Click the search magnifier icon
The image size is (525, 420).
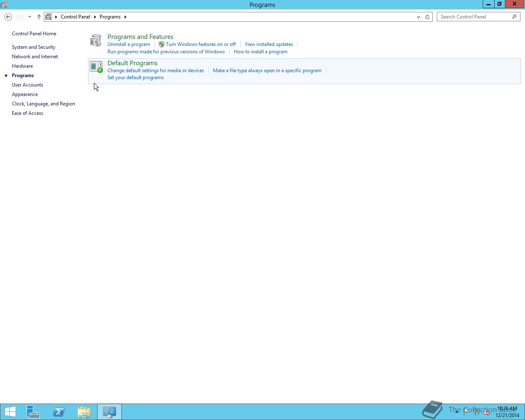[x=514, y=17]
